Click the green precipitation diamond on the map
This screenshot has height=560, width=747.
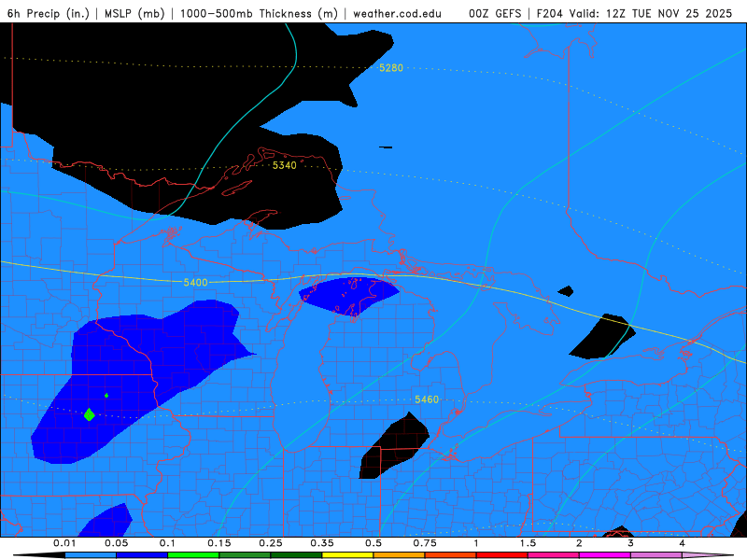tap(89, 414)
